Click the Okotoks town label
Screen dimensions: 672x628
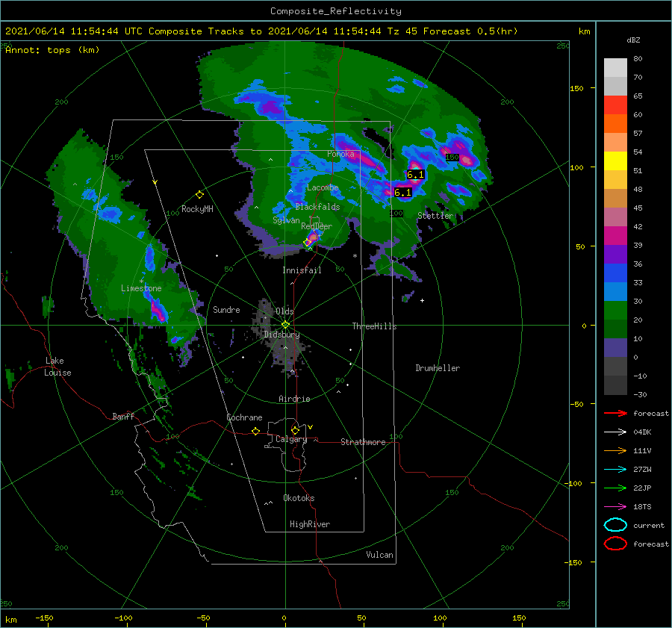[x=299, y=498]
